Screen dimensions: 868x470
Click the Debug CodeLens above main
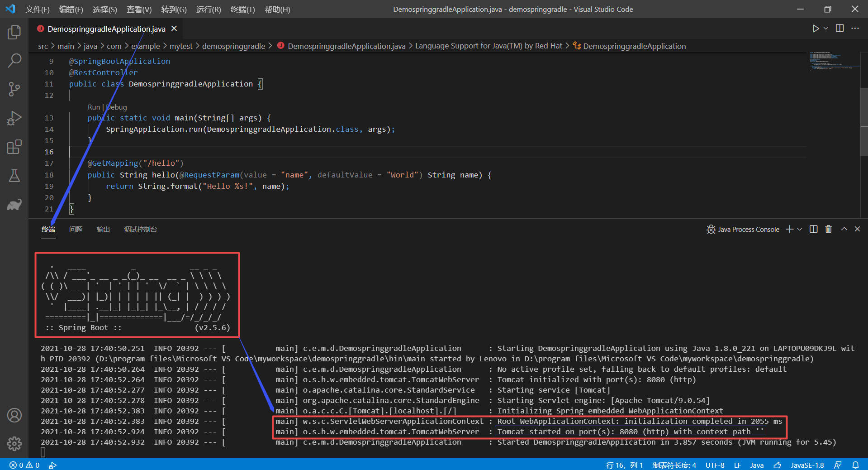117,107
